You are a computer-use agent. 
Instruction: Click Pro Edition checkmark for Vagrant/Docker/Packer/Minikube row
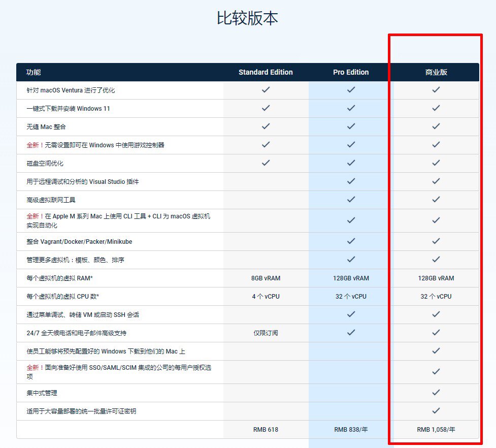[x=351, y=241]
